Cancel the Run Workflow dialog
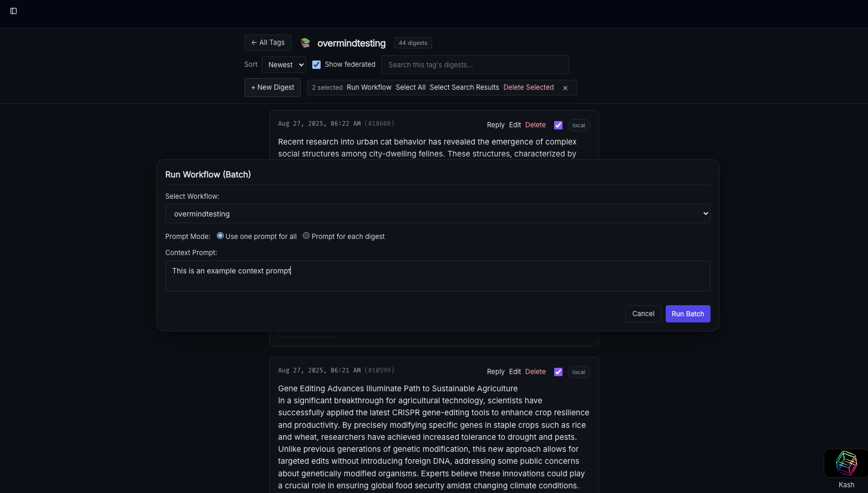 point(643,314)
